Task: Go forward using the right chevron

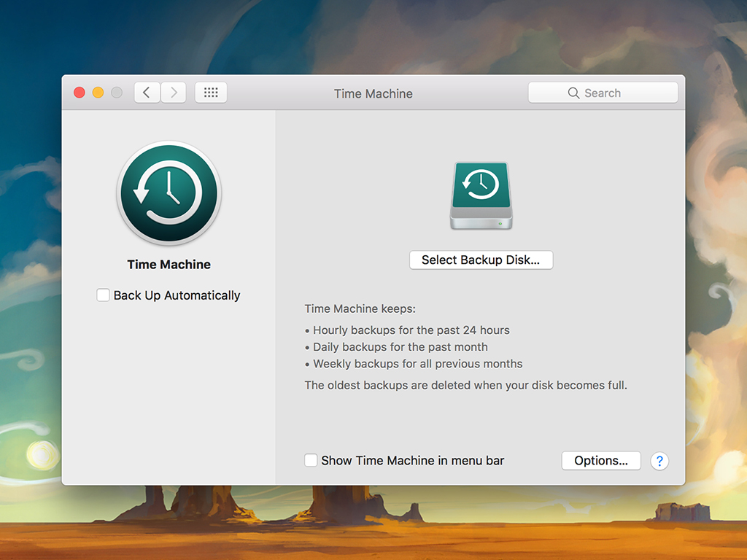Action: 174,93
